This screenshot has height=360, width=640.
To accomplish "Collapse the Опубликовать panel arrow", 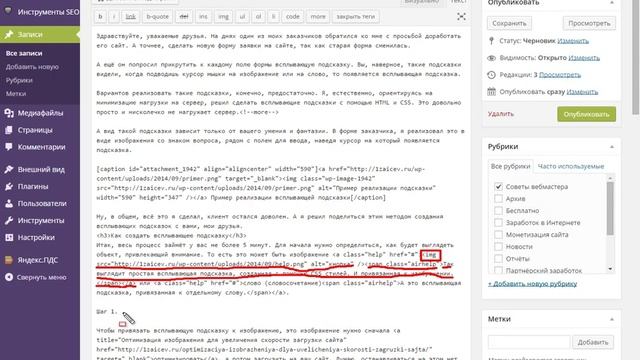I will tap(611, 3).
